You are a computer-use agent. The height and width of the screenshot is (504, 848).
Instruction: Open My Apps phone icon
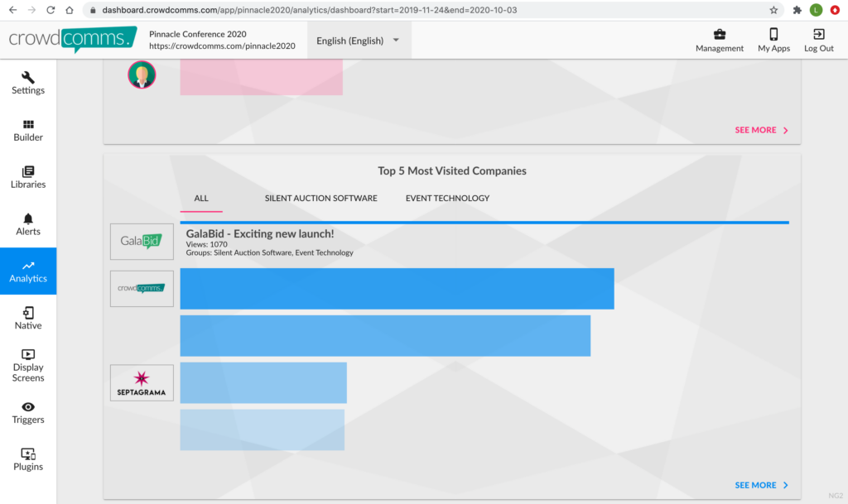click(773, 35)
